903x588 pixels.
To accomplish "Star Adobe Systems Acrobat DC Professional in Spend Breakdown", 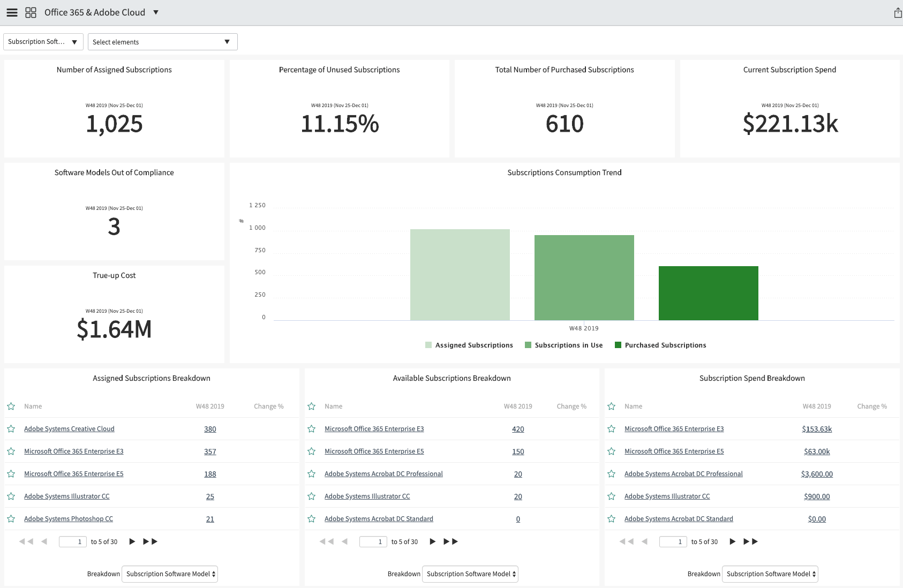I will (x=611, y=474).
